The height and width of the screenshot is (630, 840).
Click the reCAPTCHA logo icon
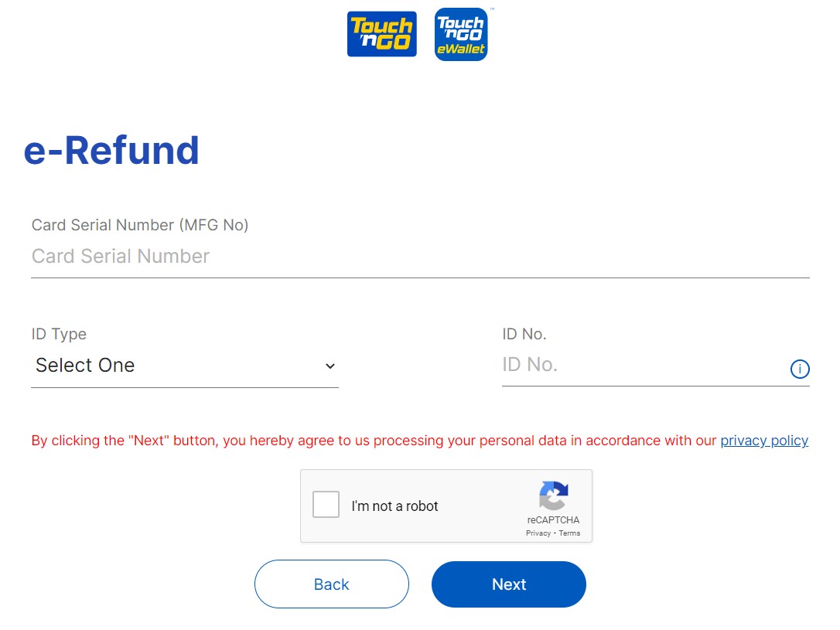coord(553,499)
